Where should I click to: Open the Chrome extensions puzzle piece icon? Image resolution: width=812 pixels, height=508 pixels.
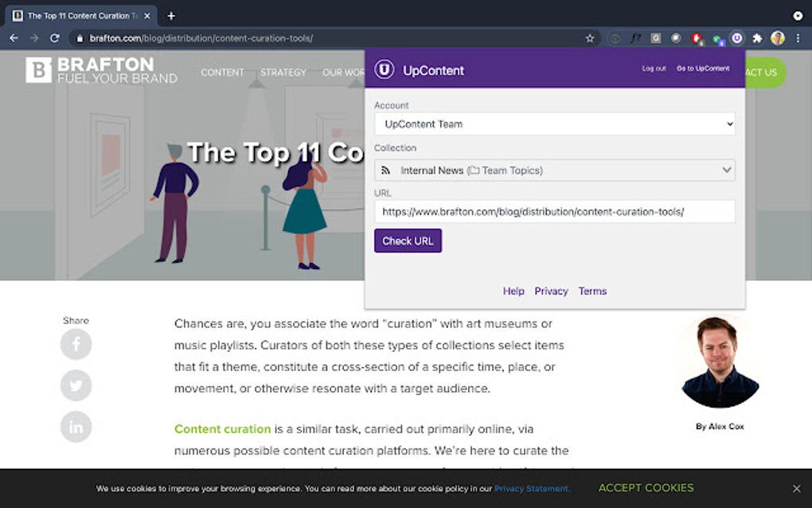[x=757, y=37]
